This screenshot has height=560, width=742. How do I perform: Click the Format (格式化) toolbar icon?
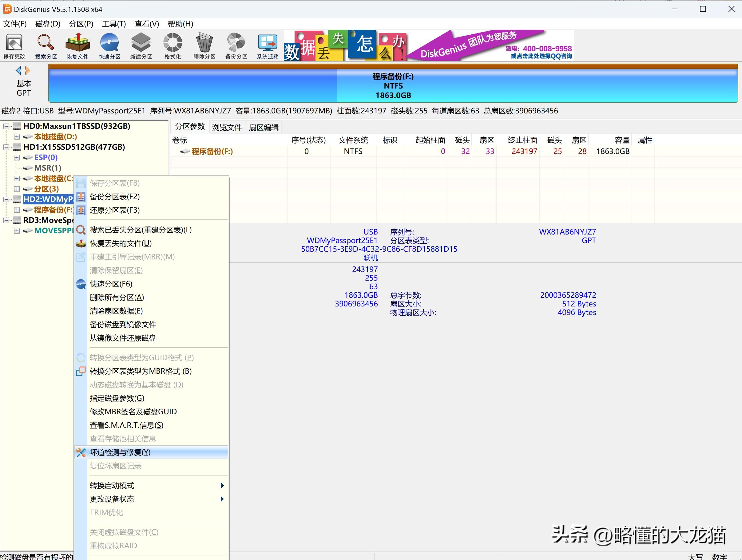click(x=173, y=46)
